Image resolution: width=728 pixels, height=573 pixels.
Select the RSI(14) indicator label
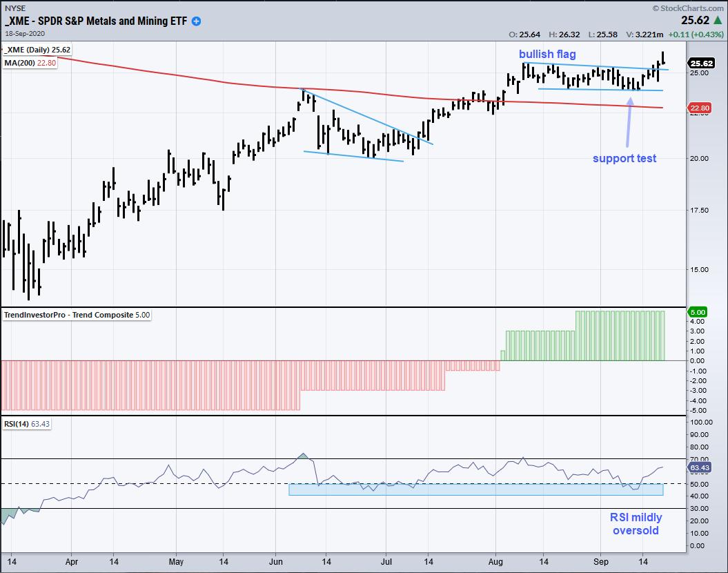26,424
